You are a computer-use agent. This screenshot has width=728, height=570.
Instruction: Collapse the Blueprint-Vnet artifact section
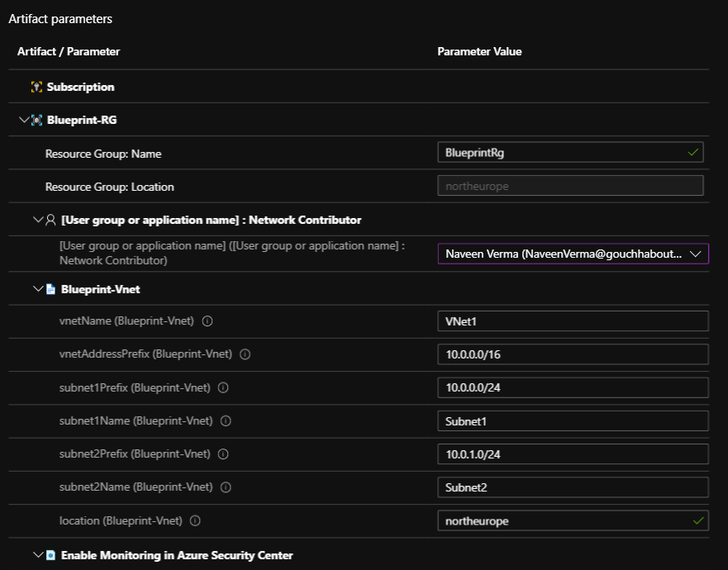(x=37, y=289)
